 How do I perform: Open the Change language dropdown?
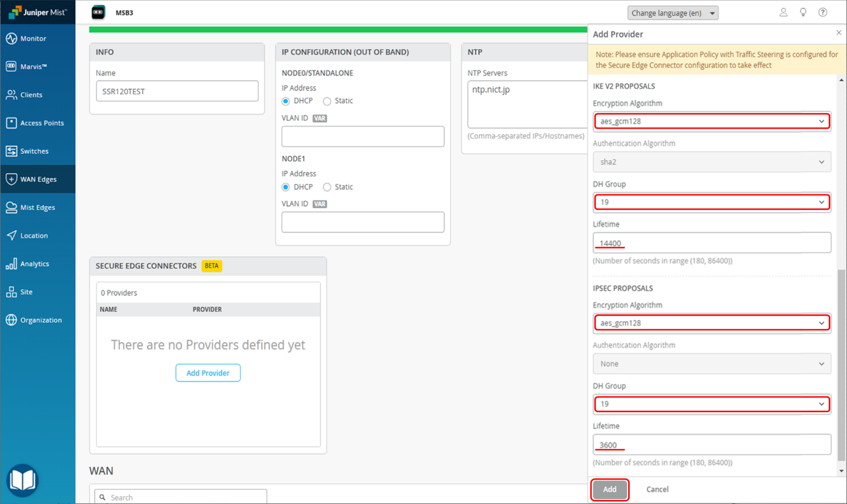click(x=672, y=13)
